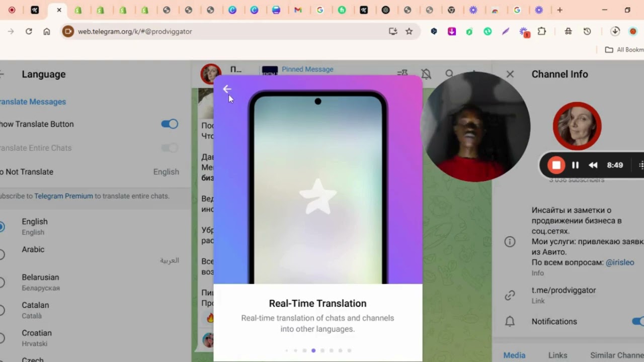Click the channel avatar in the chat header
644x362 pixels.
211,74
